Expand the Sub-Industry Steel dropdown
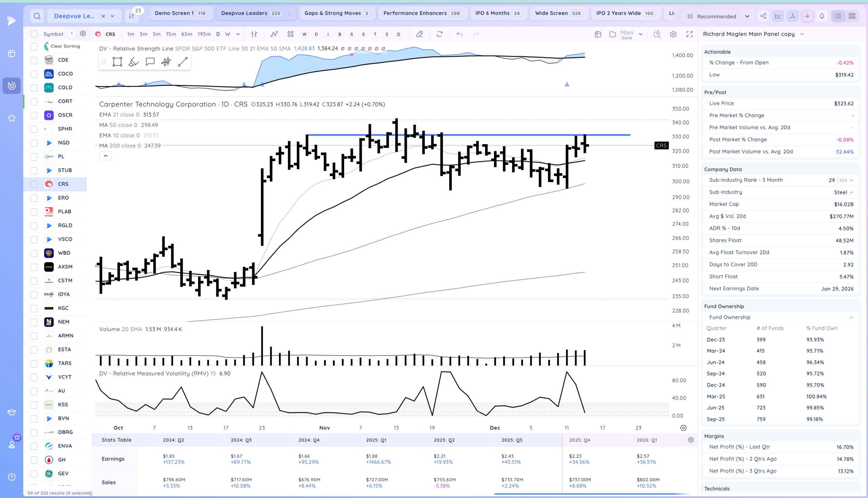This screenshot has width=868, height=498. [x=851, y=192]
